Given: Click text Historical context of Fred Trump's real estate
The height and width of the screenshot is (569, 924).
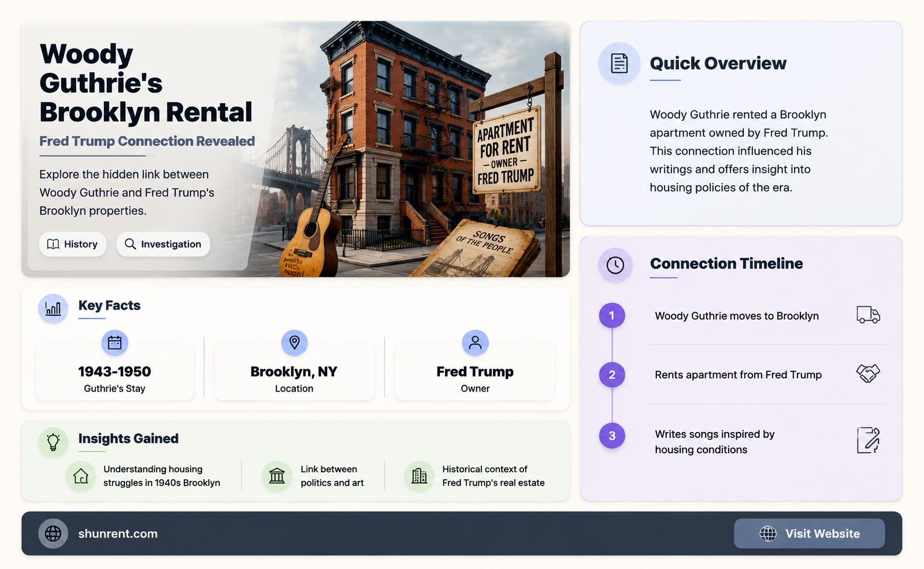Looking at the screenshot, I should (493, 476).
